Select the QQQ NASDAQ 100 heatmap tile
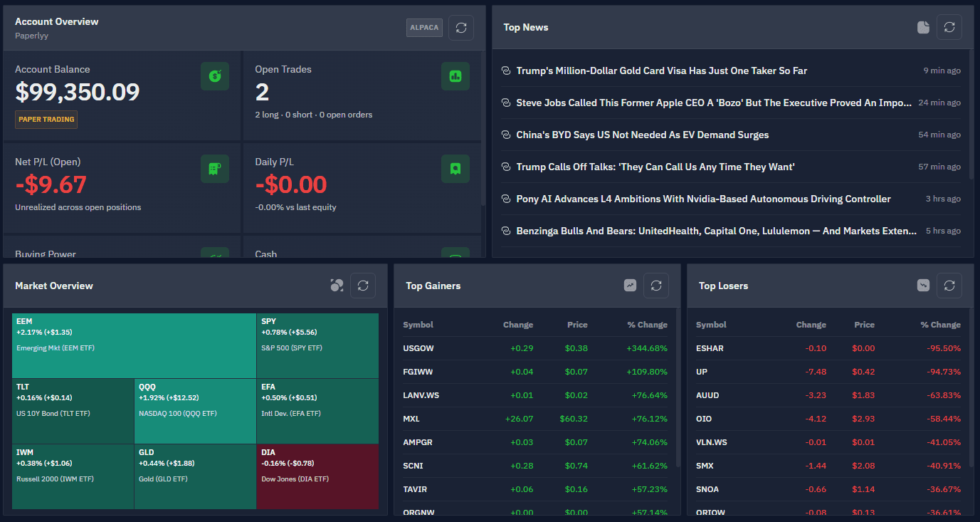The width and height of the screenshot is (980, 522). tap(196, 412)
